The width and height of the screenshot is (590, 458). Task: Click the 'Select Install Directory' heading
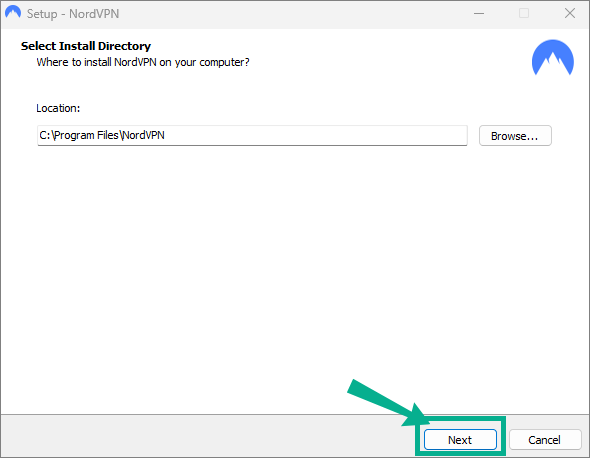pos(86,46)
